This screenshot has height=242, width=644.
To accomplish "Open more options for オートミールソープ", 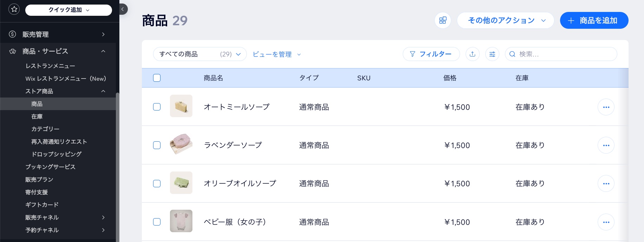I will (x=606, y=107).
